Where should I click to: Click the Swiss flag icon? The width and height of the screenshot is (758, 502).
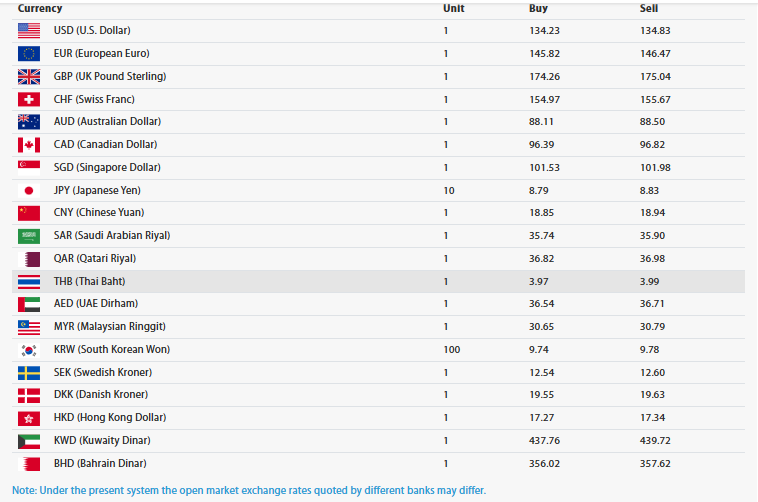(x=29, y=100)
